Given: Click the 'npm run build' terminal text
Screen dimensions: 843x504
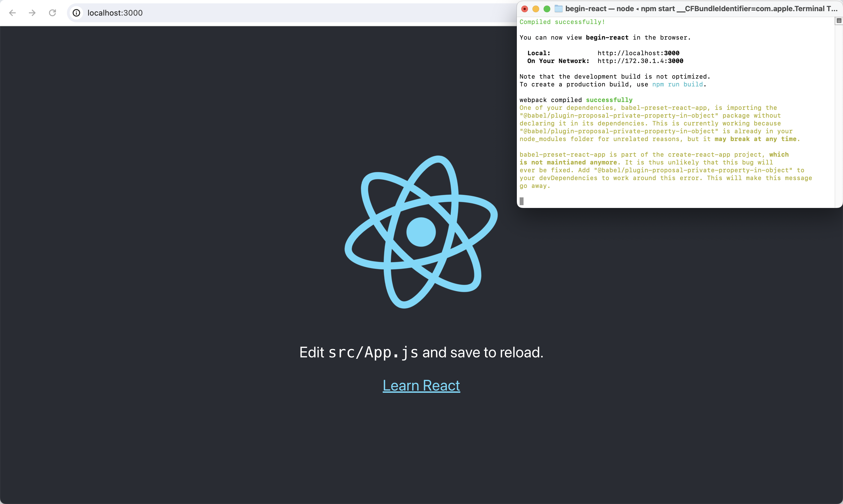Looking at the screenshot, I should [677, 84].
